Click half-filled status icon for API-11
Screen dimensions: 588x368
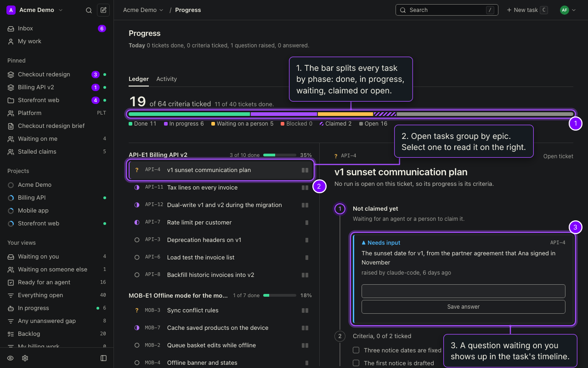click(x=137, y=188)
